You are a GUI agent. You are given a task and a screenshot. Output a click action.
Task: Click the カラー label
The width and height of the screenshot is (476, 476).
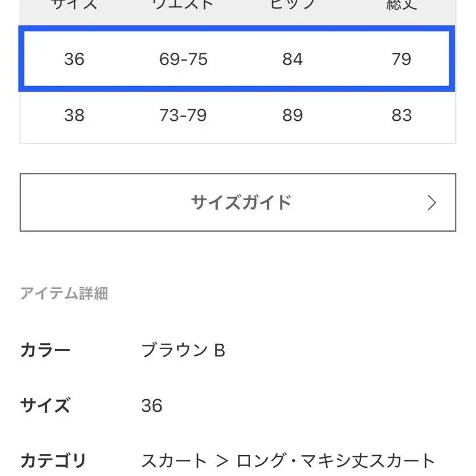click(45, 351)
